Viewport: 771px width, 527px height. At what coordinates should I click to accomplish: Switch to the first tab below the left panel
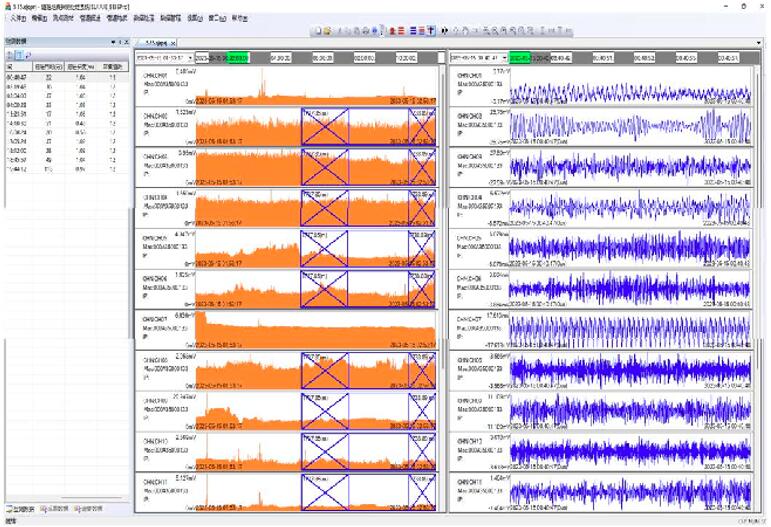click(22, 508)
